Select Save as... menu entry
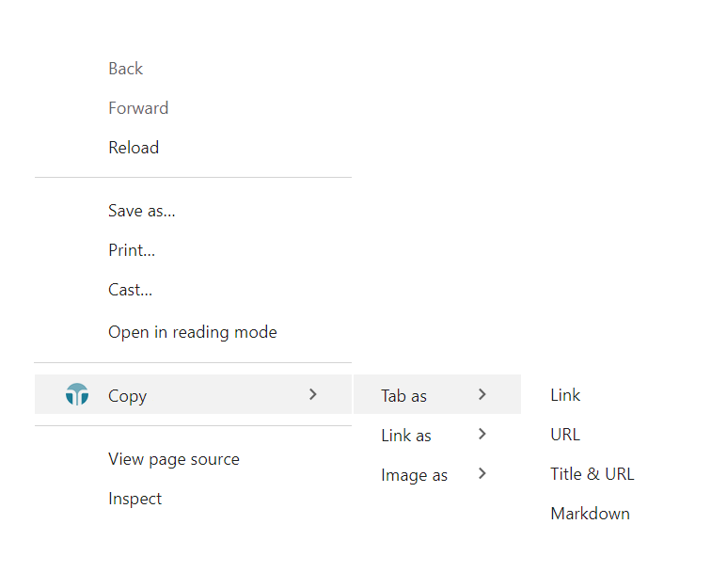Screen dimensions: 711x588 point(141,211)
